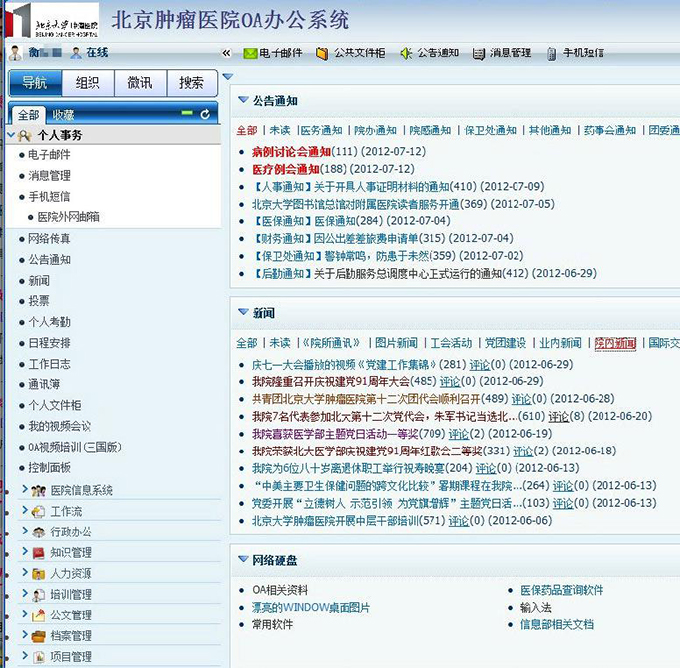
Task: Click the user avatar icon at top left
Action: [x=15, y=53]
